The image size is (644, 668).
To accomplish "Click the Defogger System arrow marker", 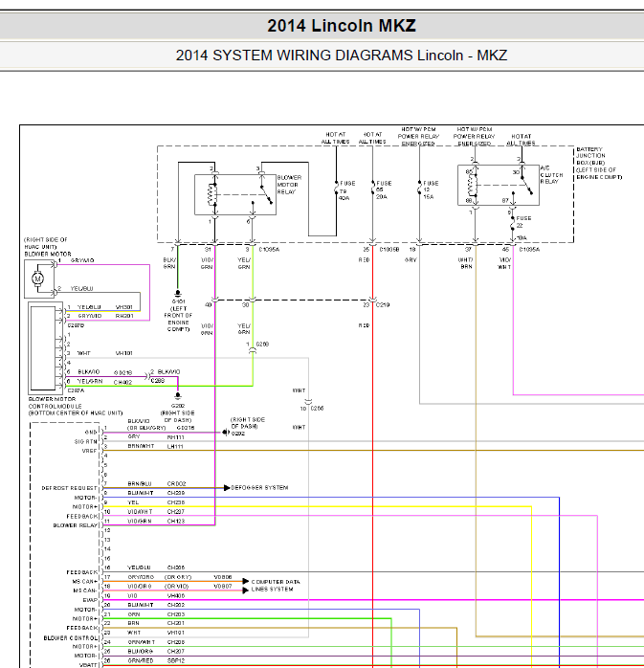I will point(227,487).
